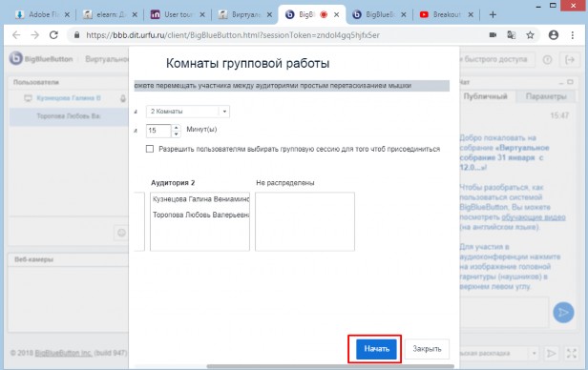Image resolution: width=588 pixels, height=370 pixels.
Task: Go forward in browser history
Action: (x=35, y=35)
